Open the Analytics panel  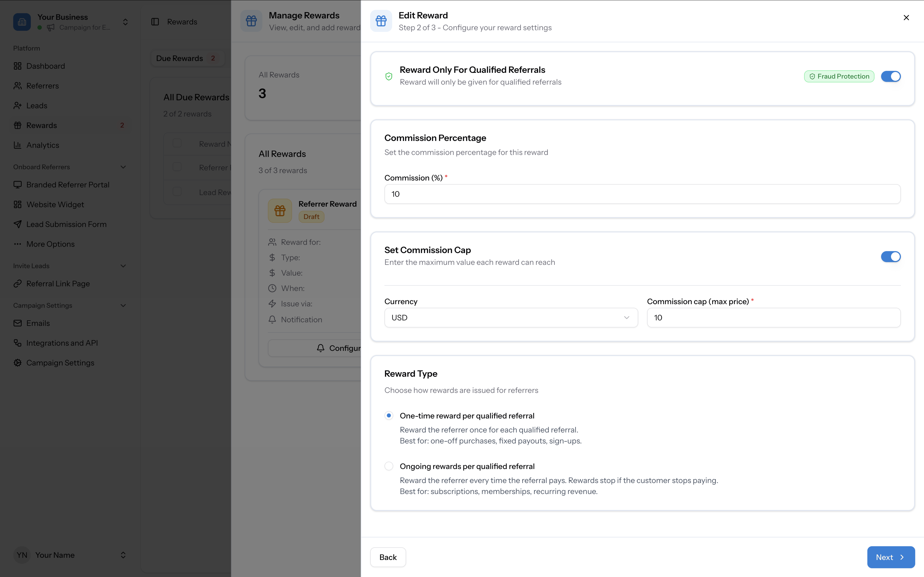(x=43, y=145)
